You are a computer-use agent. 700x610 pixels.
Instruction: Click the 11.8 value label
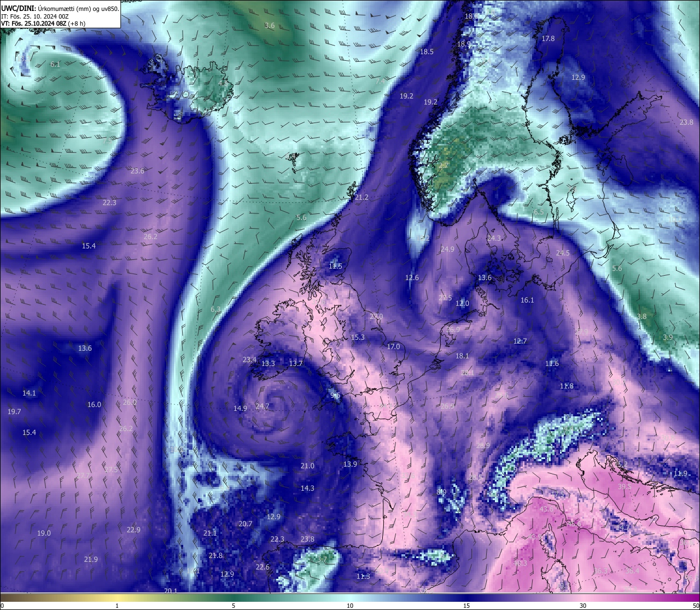point(567,386)
